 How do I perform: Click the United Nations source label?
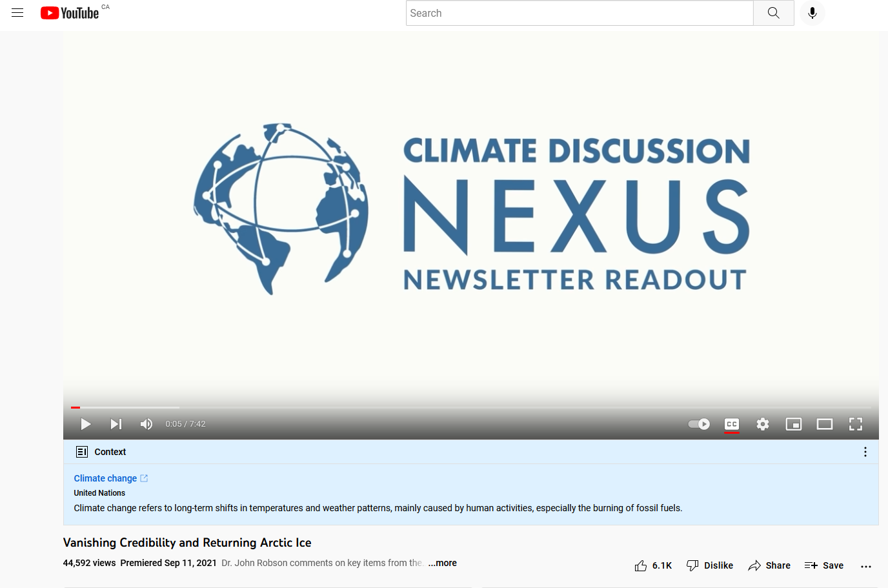(x=99, y=493)
